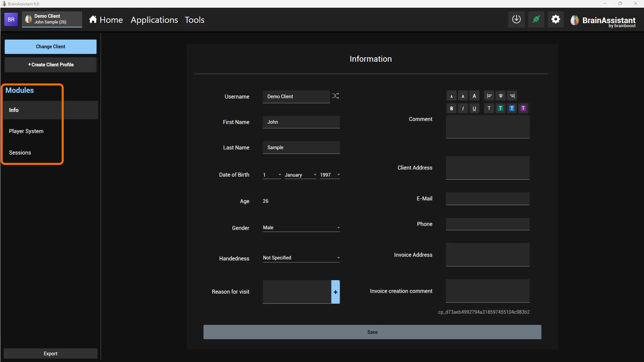Go to the Home menu

click(106, 20)
